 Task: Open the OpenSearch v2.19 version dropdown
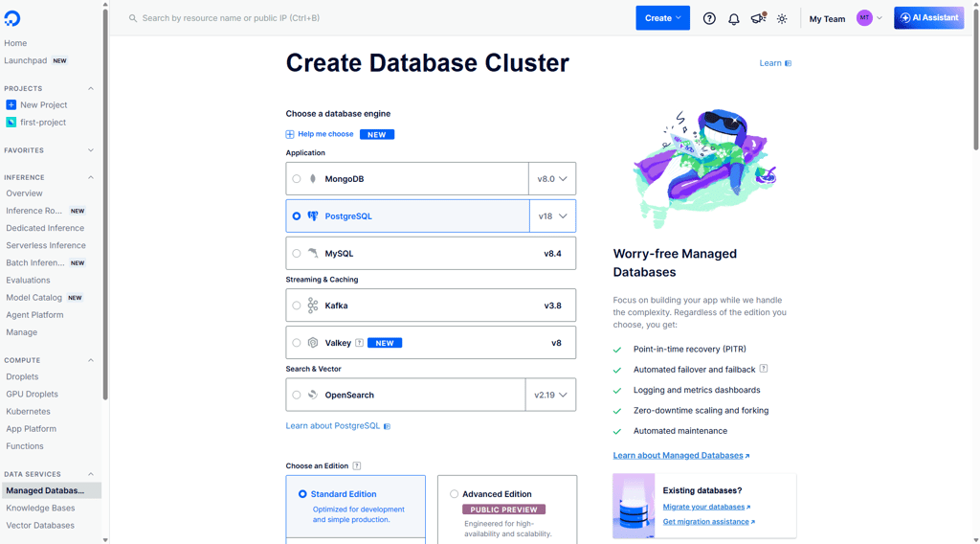click(550, 396)
